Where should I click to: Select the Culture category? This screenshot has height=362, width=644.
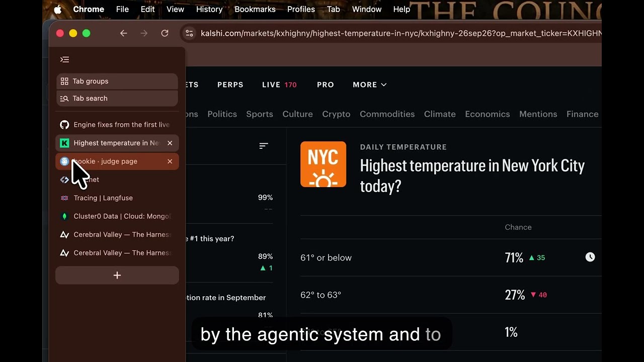pyautogui.click(x=297, y=114)
